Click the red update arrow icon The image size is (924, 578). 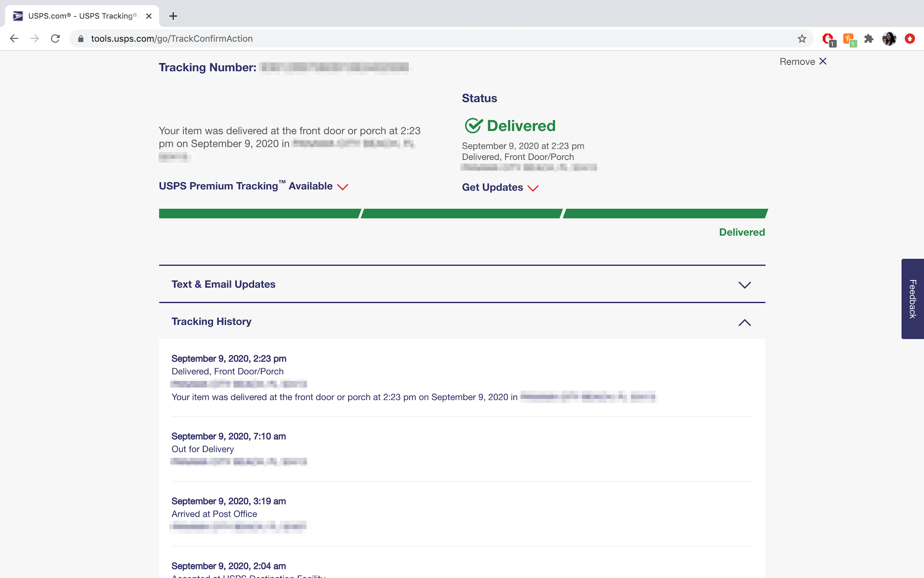pos(910,38)
